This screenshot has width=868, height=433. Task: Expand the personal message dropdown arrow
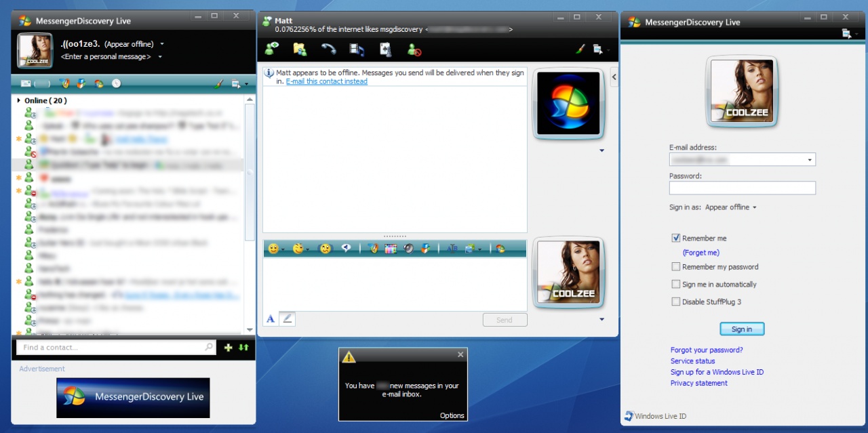coord(160,57)
